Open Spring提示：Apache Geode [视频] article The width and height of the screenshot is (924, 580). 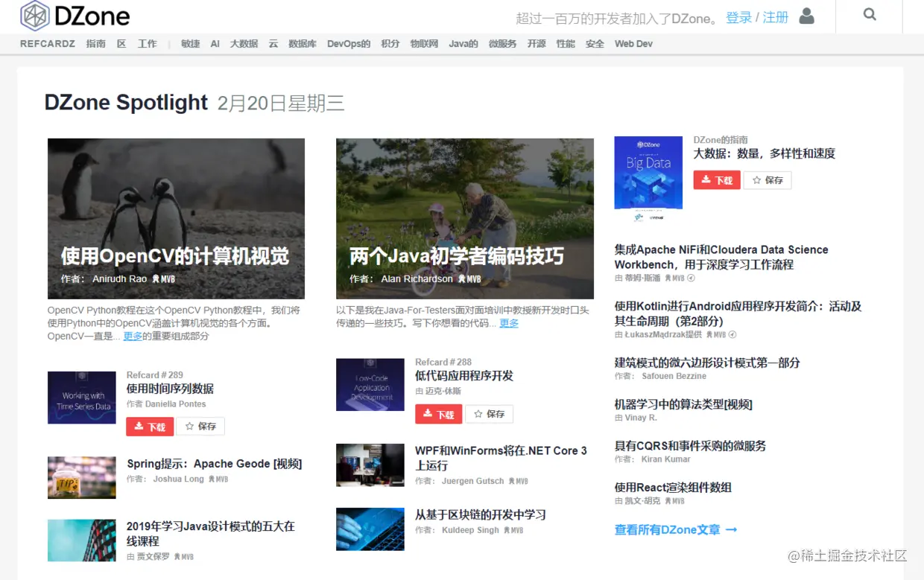[215, 464]
